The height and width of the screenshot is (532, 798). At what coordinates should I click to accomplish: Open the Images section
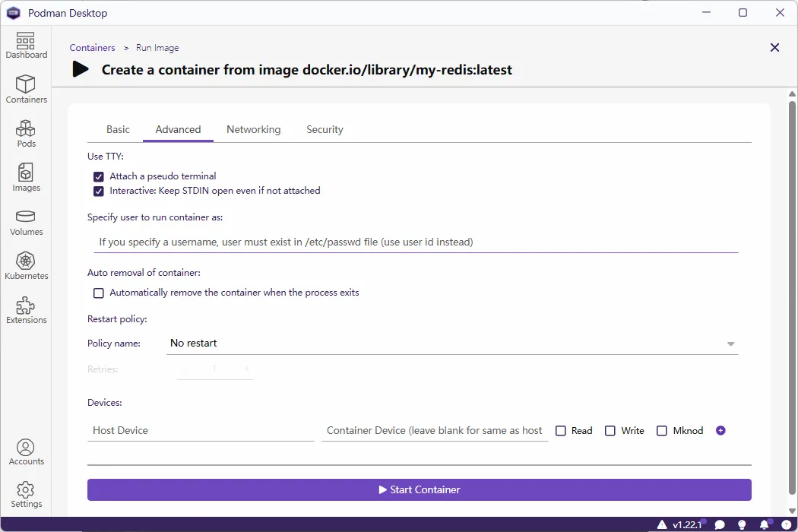26,178
